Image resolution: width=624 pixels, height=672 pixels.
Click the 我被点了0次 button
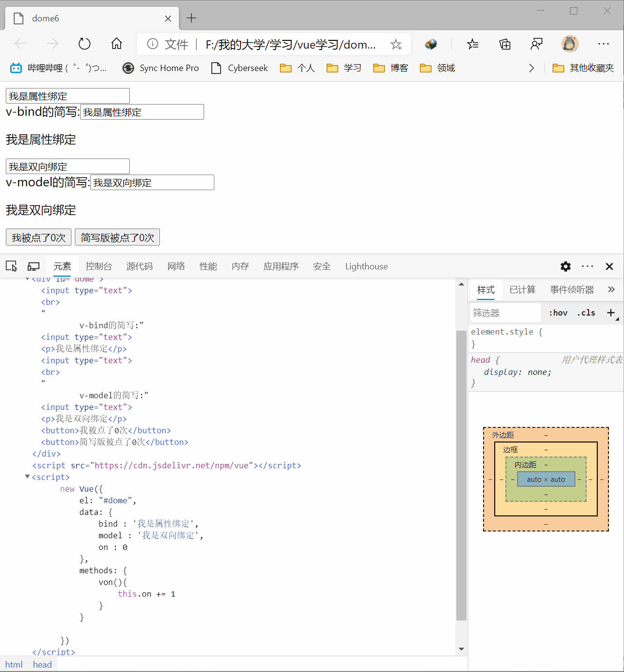[39, 238]
